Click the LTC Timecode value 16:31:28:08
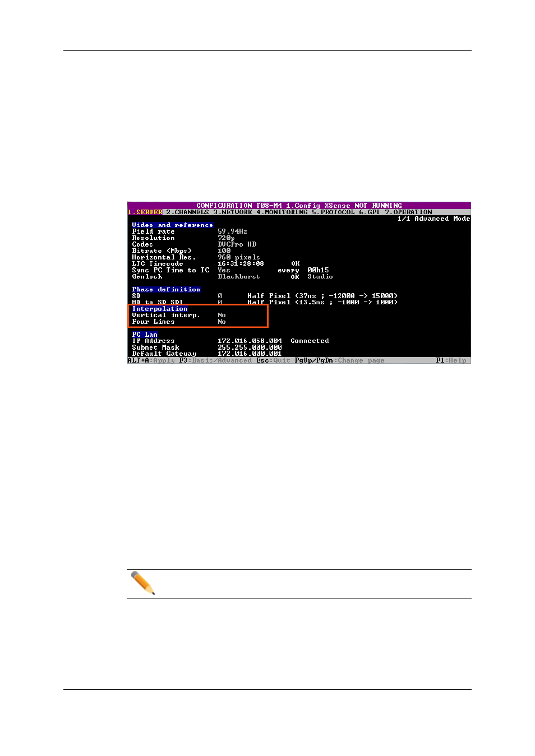Screen dimensions: 535x756 tap(241, 264)
